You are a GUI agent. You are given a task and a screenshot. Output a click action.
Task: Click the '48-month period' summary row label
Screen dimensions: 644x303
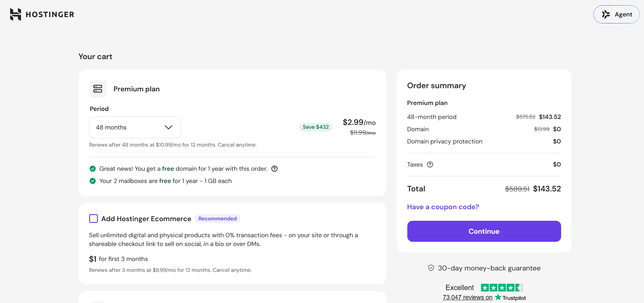(432, 117)
